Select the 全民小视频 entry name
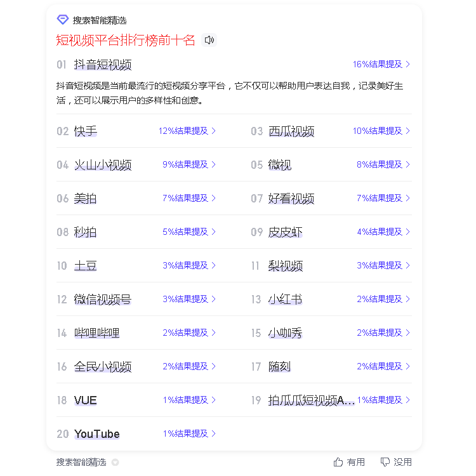Image resolution: width=476 pixels, height=476 pixels. tap(103, 367)
